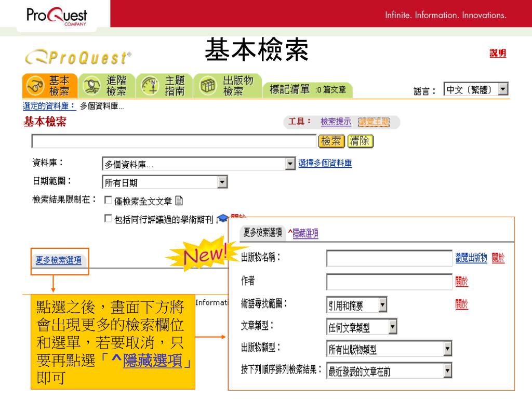Click the compass icon on 主題指南 tab
This screenshot has height=399, width=532.
[150, 86]
